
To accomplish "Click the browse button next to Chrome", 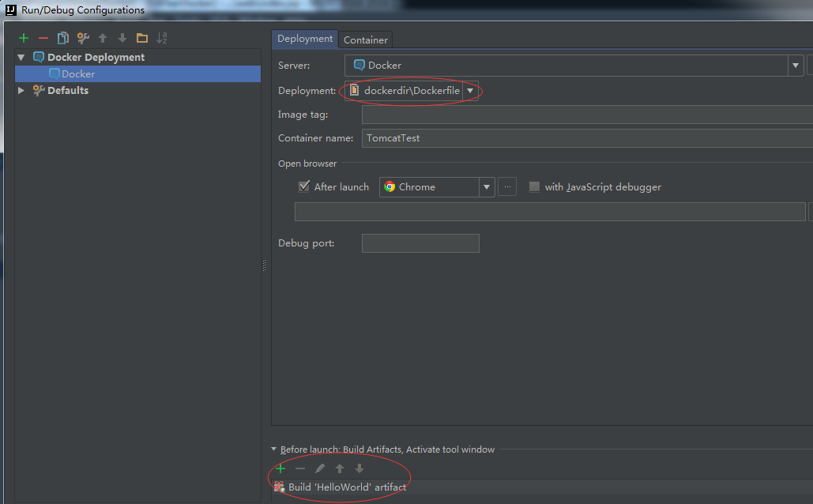I will pyautogui.click(x=507, y=187).
